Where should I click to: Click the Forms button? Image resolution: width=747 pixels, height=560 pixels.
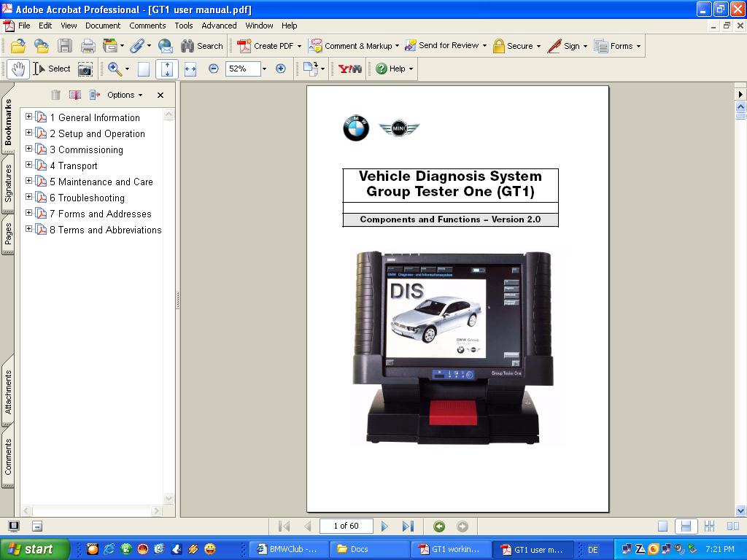pyautogui.click(x=617, y=46)
